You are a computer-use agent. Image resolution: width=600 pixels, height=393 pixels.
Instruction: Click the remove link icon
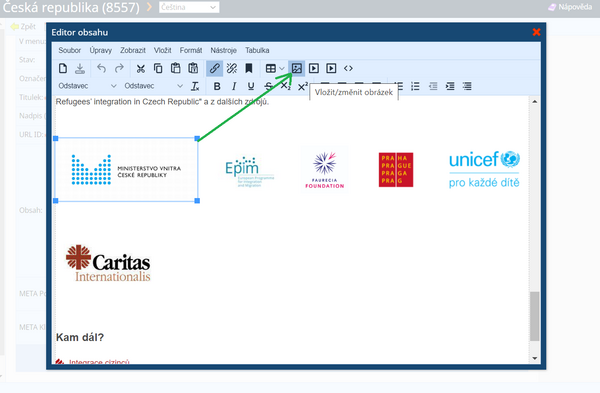click(x=232, y=68)
